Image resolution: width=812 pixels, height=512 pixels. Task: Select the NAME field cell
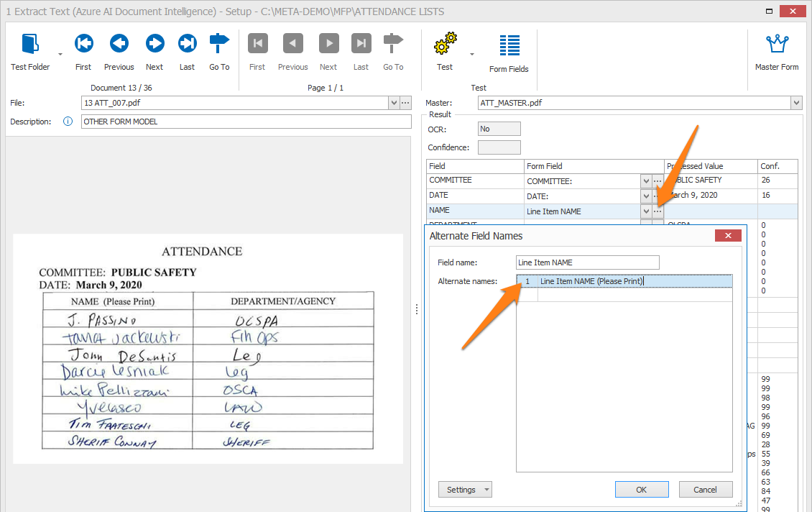click(x=475, y=211)
